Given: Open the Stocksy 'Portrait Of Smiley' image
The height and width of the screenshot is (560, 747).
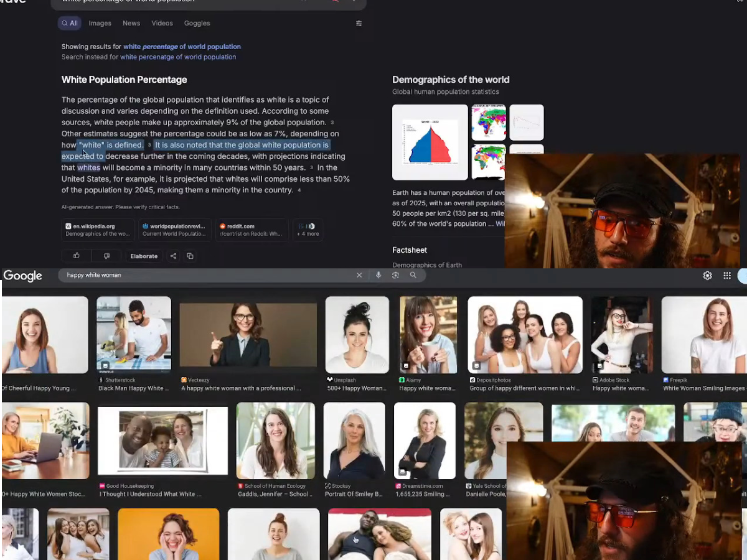Looking at the screenshot, I should point(355,441).
